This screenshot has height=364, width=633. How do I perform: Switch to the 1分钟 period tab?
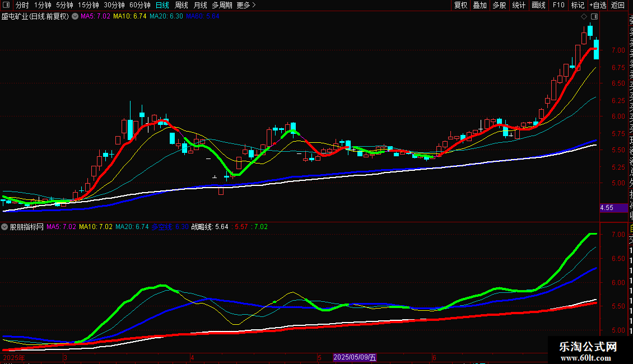(x=43, y=5)
